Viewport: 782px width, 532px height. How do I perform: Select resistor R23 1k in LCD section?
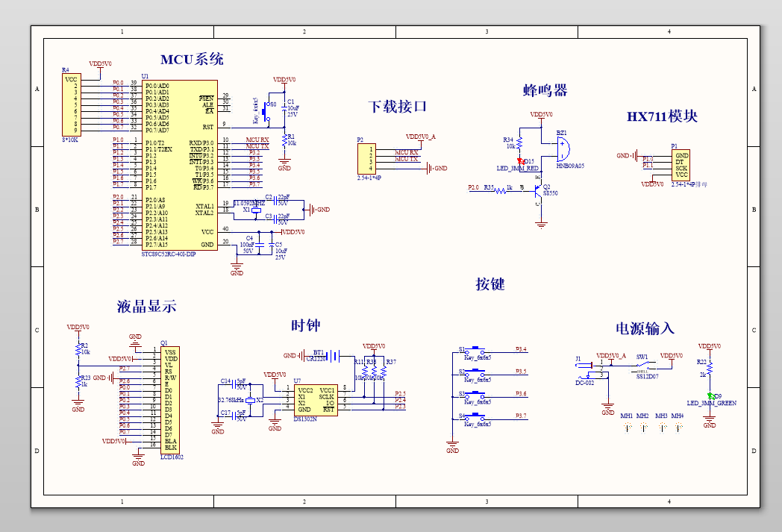tap(78, 382)
